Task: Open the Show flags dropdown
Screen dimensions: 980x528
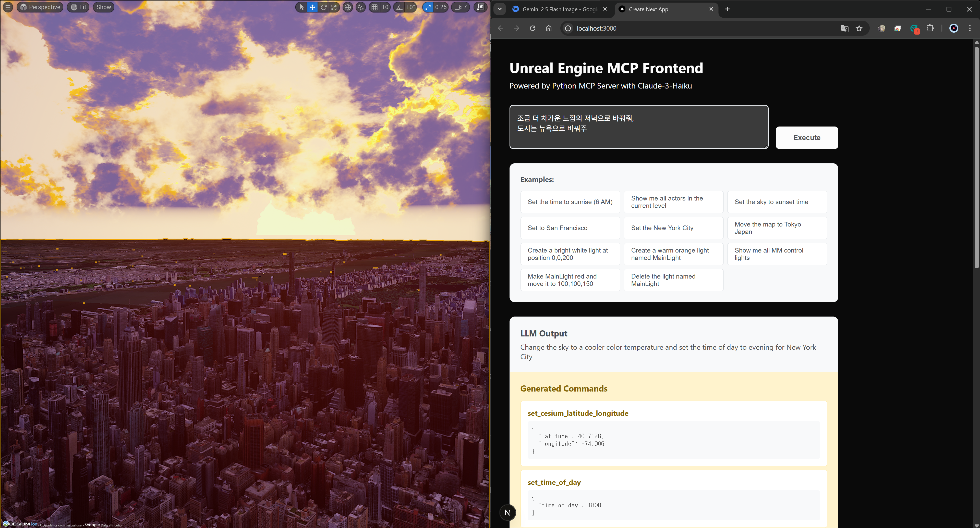Action: [x=103, y=7]
